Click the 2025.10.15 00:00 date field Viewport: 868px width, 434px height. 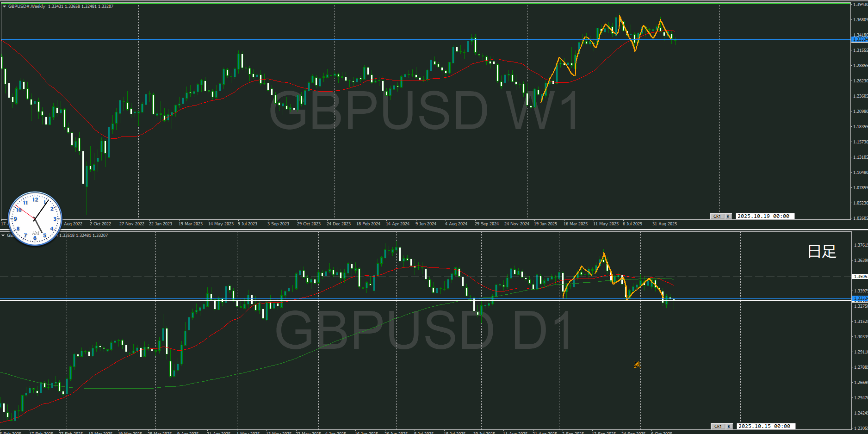pos(764,426)
